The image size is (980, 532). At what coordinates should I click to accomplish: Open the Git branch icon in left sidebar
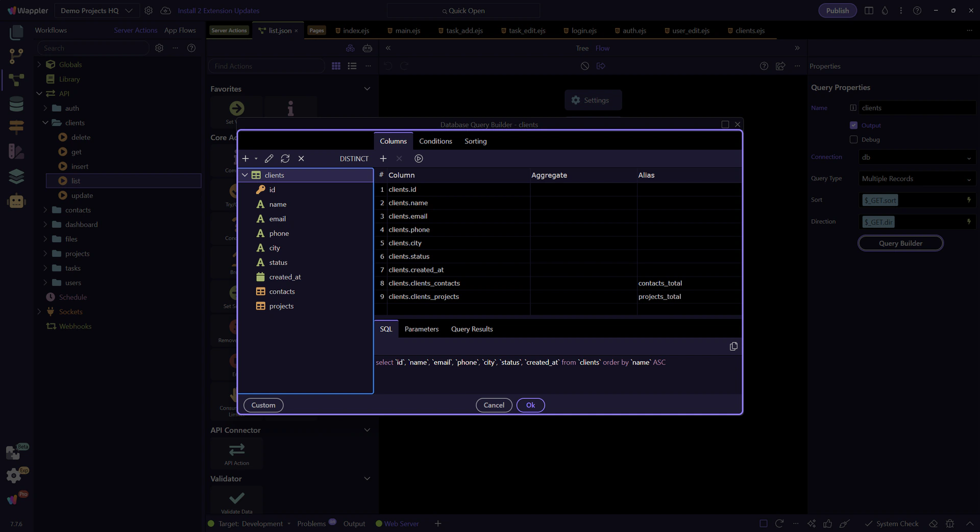tap(16, 56)
